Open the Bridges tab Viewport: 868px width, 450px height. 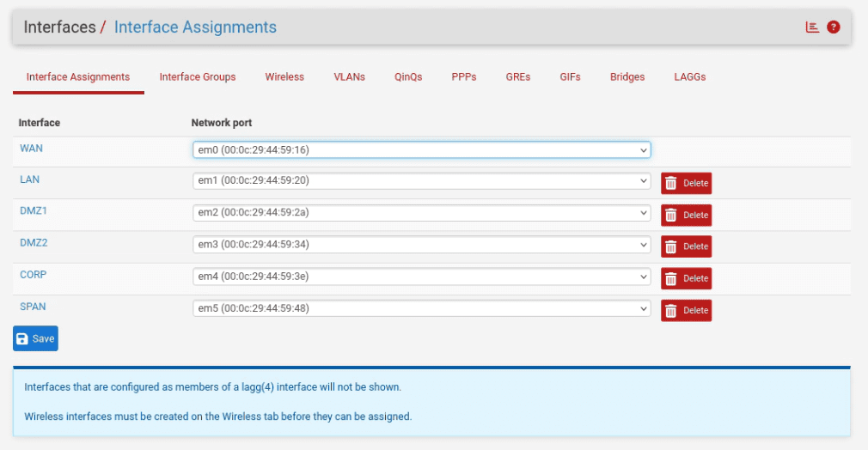point(627,77)
